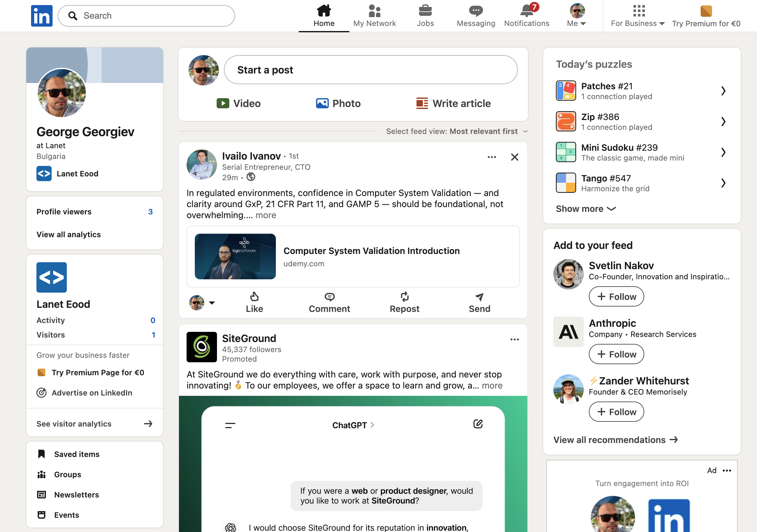Viewport: 757px width, 532px height.
Task: Start recording a Video post
Action: pyautogui.click(x=223, y=103)
